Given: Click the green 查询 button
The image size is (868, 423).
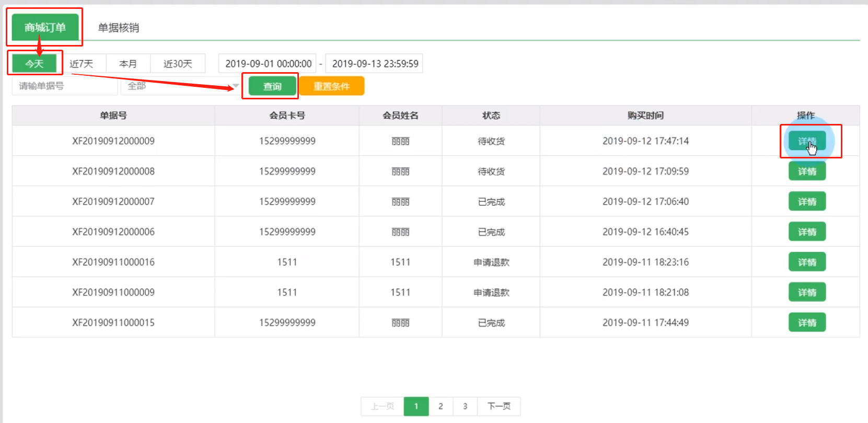Looking at the screenshot, I should [x=272, y=86].
